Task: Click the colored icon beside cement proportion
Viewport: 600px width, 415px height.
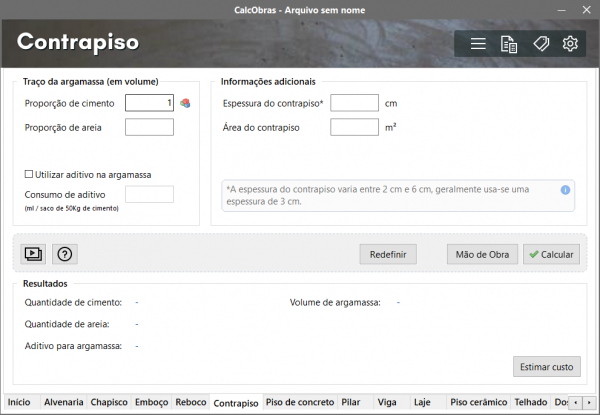Action: coord(185,103)
